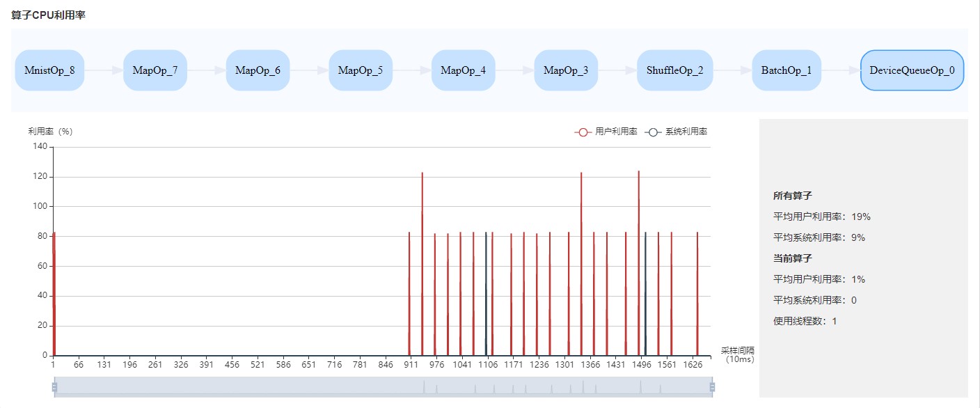
Task: Click the BatchOp_1 operator node
Action: (x=787, y=70)
